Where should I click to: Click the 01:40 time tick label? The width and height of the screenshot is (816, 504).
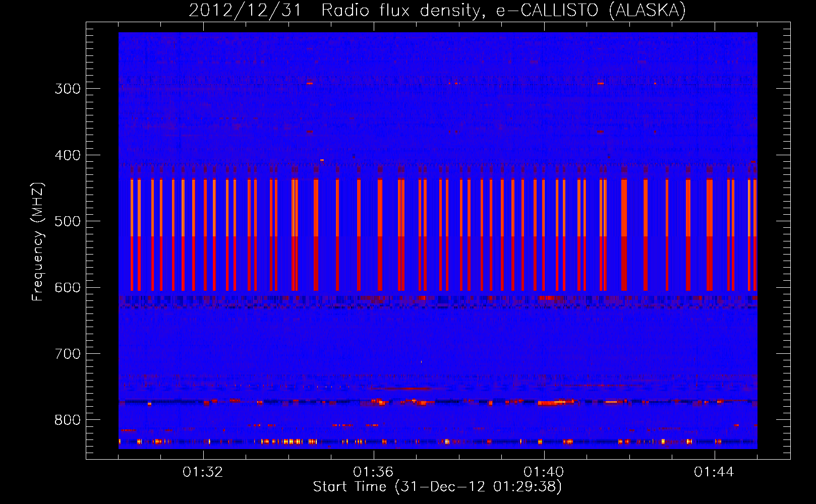click(x=544, y=472)
